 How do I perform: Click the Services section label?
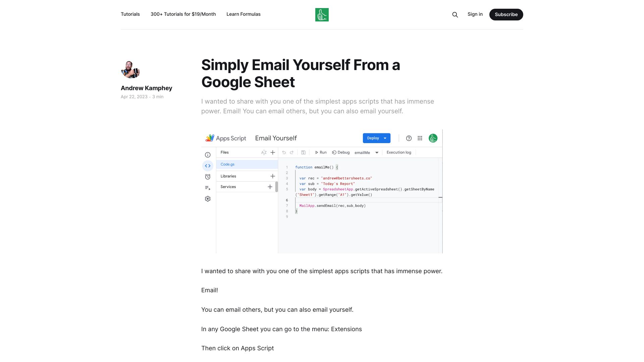pyautogui.click(x=228, y=187)
